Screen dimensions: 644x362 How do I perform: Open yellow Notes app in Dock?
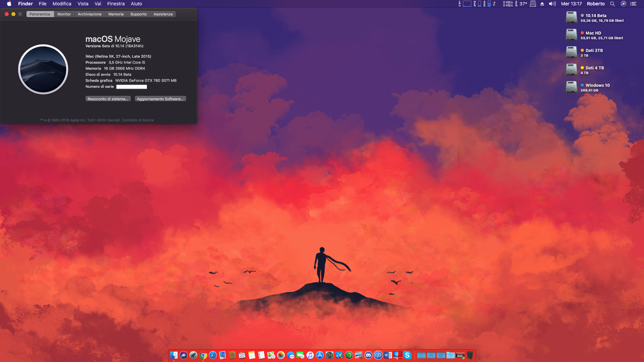252,355
